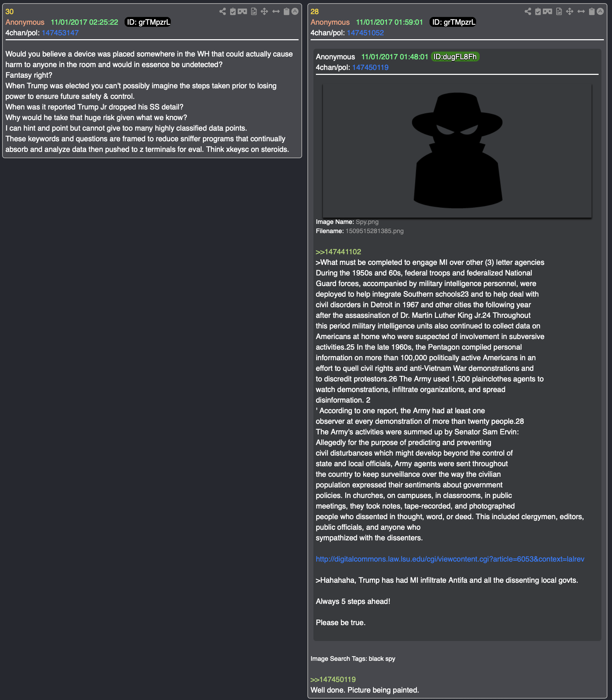The image size is (612, 700).
Task: Open the quoted post link 147450119
Action: (x=370, y=67)
